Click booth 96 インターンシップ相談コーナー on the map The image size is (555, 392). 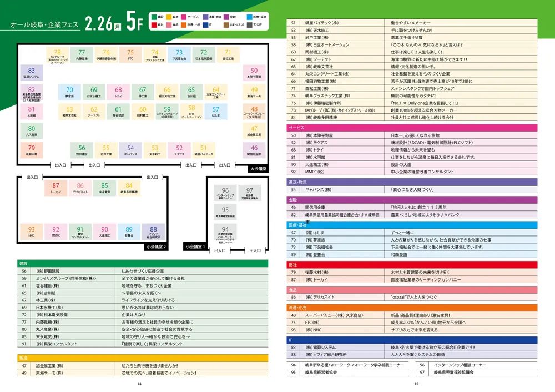225,193
